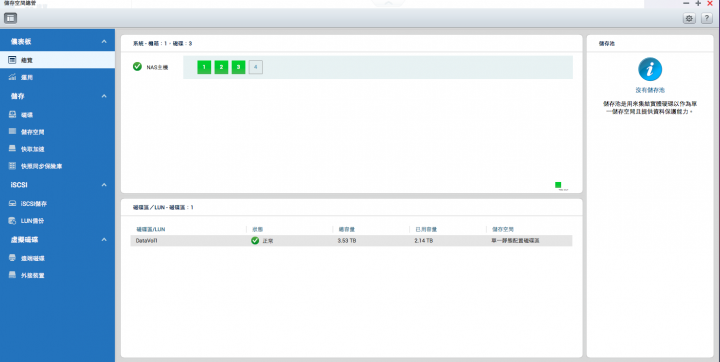Select green disk slot 2

click(221, 67)
